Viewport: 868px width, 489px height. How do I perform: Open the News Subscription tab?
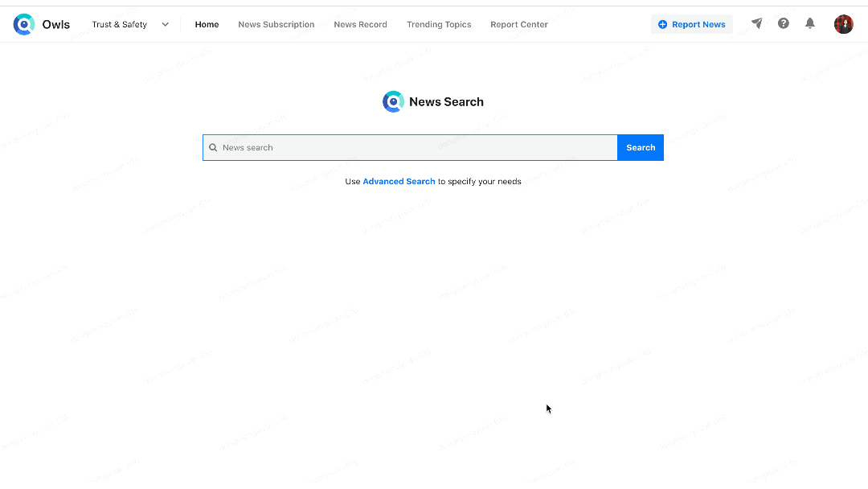click(276, 24)
